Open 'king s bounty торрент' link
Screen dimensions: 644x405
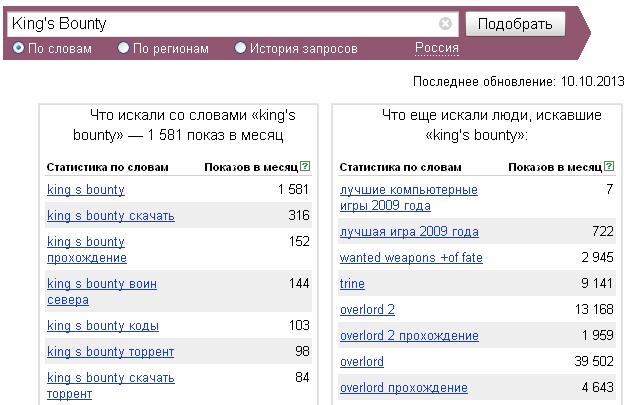pos(110,352)
